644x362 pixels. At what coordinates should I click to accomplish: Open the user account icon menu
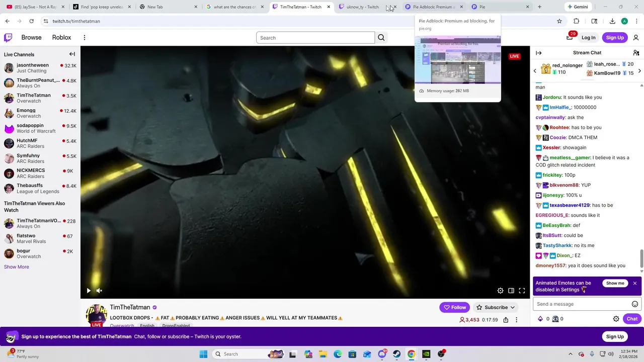(x=636, y=38)
